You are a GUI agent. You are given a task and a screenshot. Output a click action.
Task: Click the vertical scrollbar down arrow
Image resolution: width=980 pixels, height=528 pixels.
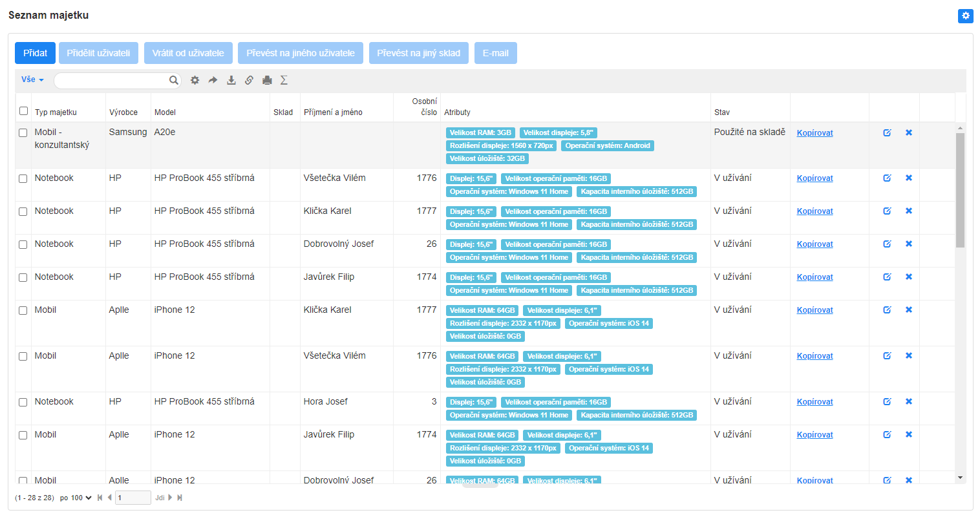click(x=960, y=478)
